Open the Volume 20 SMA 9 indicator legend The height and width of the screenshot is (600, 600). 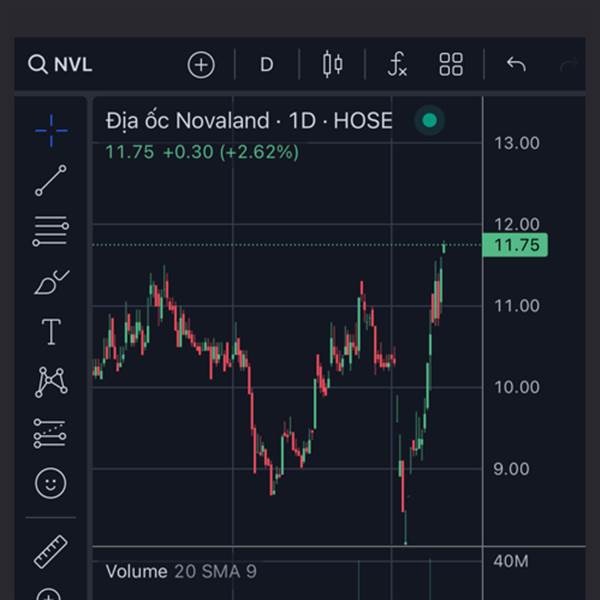coord(181,572)
